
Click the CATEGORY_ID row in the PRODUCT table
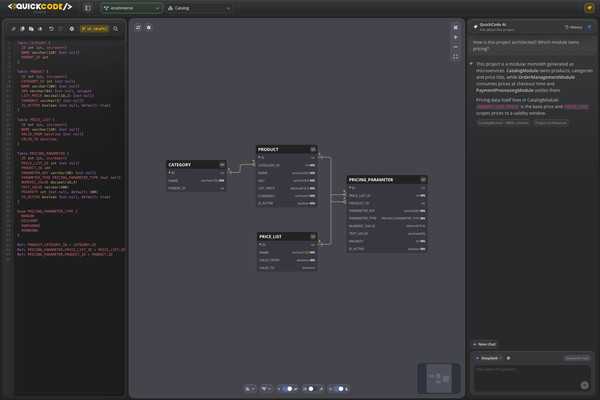point(286,165)
